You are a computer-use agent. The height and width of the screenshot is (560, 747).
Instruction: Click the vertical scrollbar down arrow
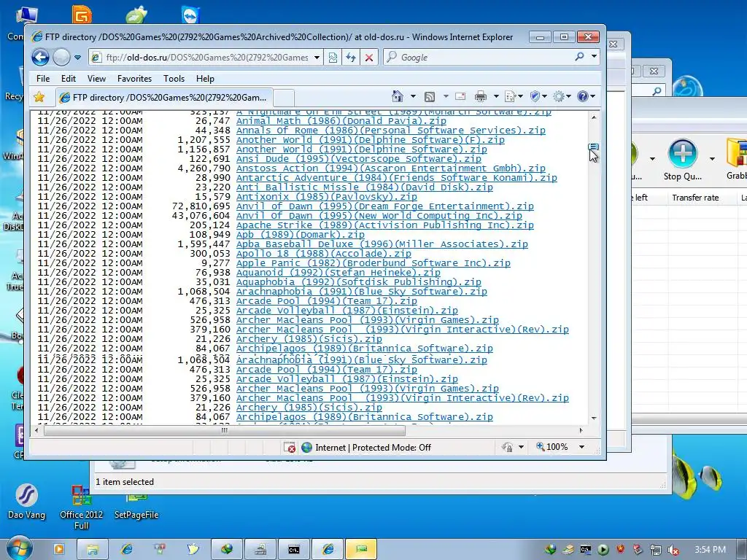(x=594, y=419)
